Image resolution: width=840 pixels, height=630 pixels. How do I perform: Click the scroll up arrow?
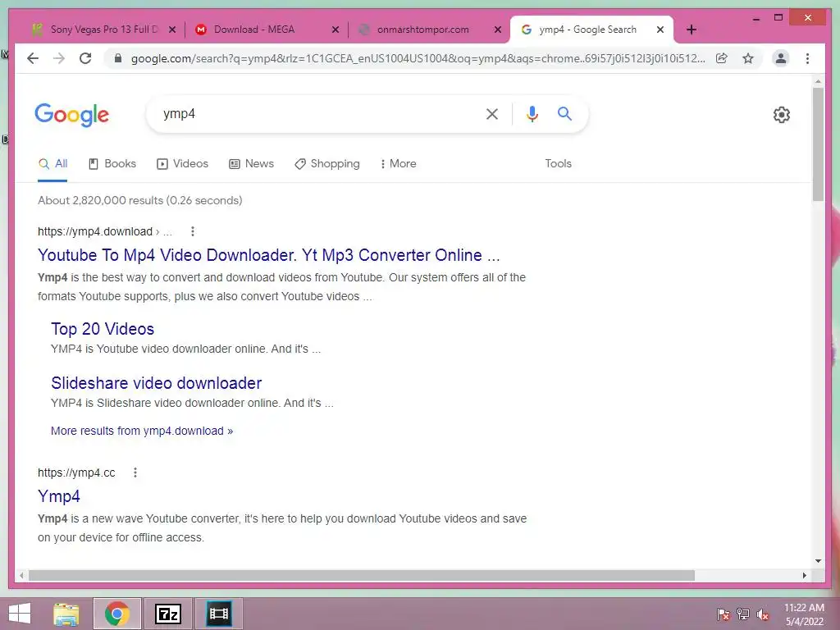tap(818, 81)
